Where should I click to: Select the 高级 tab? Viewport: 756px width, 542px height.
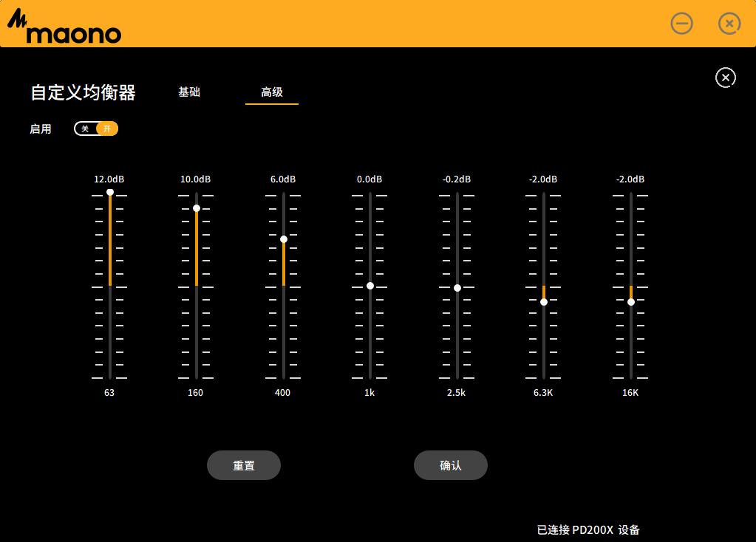[x=272, y=92]
